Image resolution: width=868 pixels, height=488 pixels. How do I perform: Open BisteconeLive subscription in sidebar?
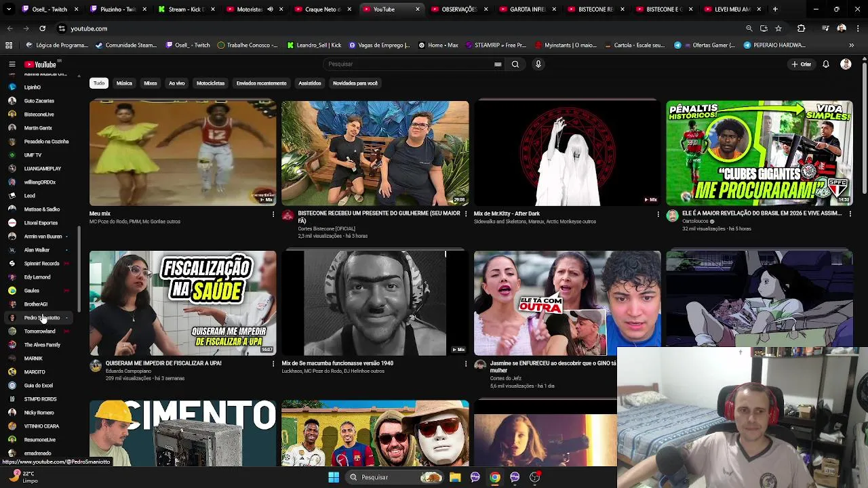(x=39, y=115)
